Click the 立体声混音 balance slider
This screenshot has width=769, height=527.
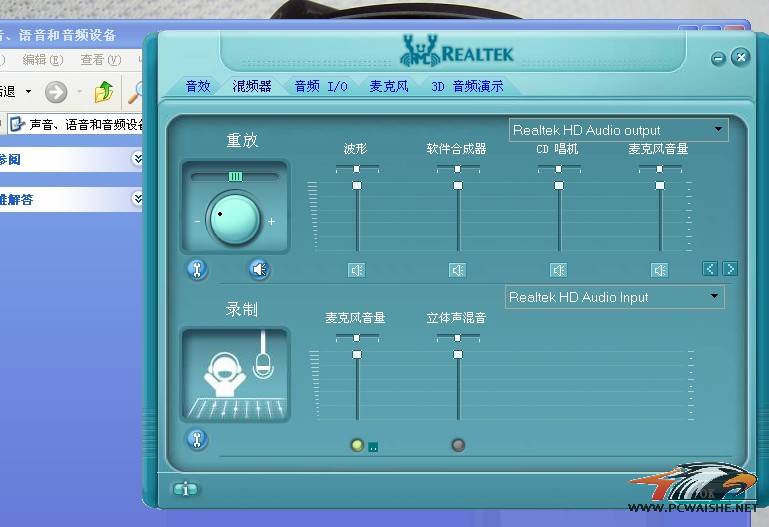[x=458, y=338]
